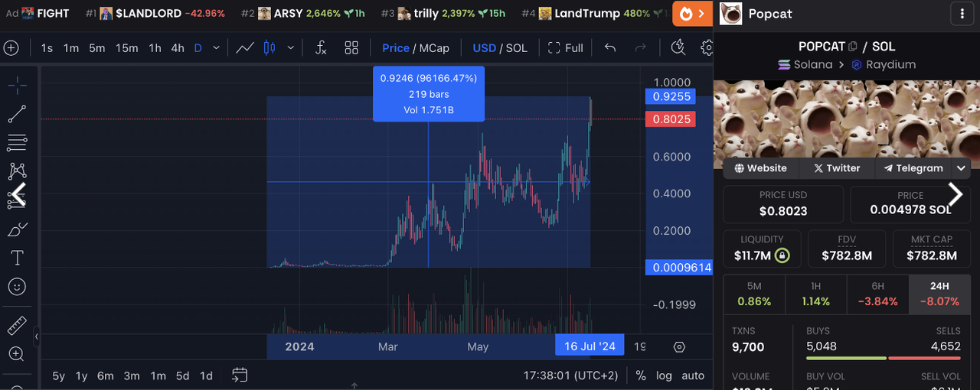Viewport: 980px width, 390px height.
Task: Open the indicators fx menu
Action: click(321, 48)
